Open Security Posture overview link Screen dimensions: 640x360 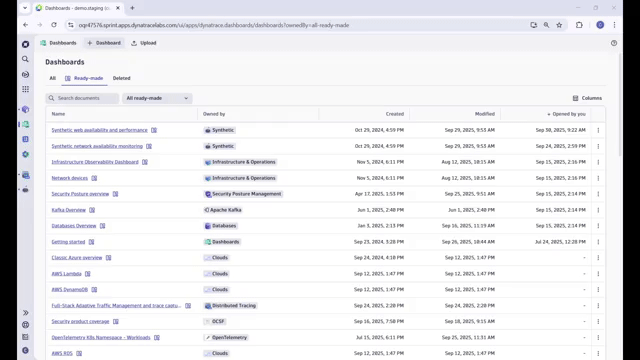click(x=80, y=194)
